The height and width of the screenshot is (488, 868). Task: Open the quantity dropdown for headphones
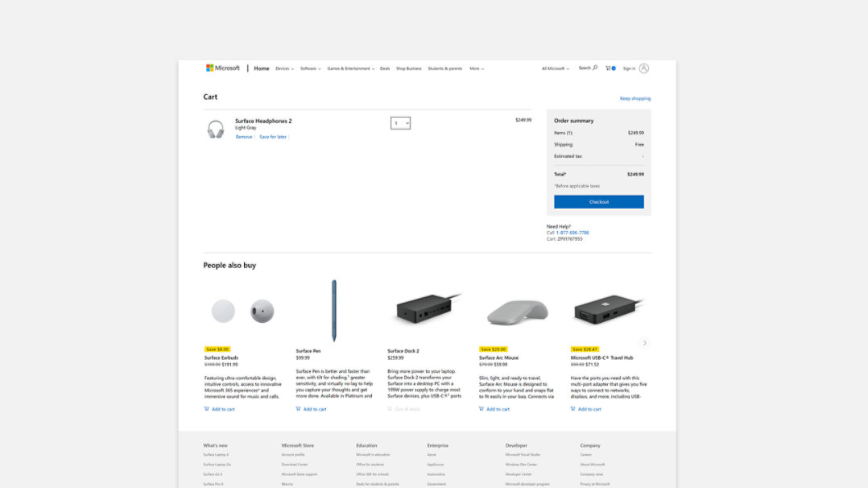[x=401, y=123]
